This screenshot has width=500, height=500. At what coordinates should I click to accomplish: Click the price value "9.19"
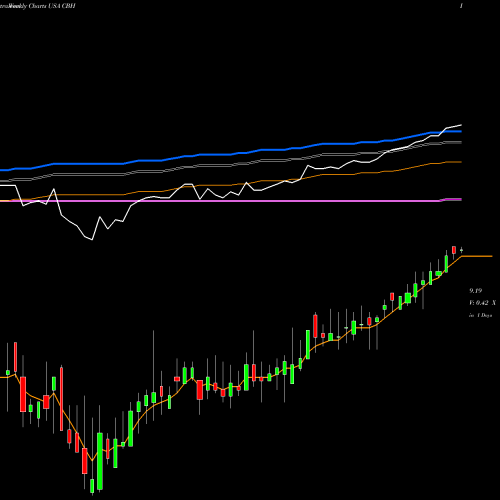(x=476, y=291)
